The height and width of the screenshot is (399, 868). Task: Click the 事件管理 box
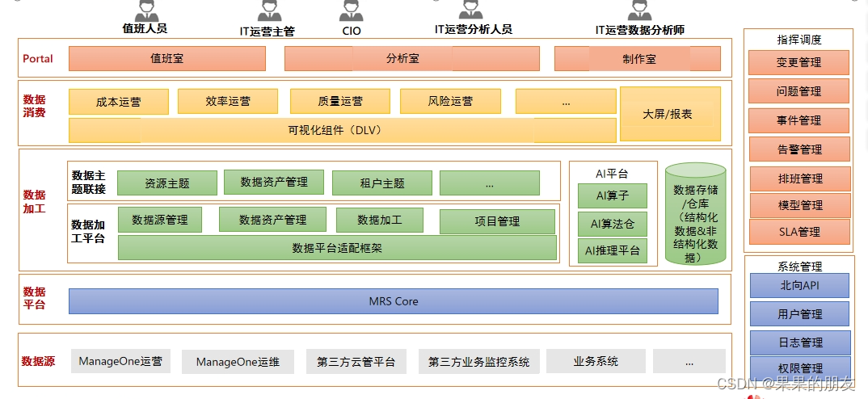click(798, 120)
